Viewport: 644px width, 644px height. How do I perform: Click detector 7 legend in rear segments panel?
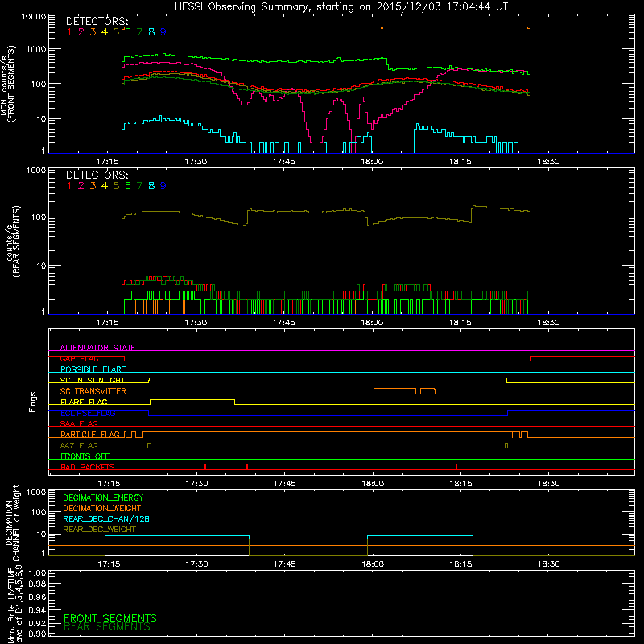click(x=139, y=186)
